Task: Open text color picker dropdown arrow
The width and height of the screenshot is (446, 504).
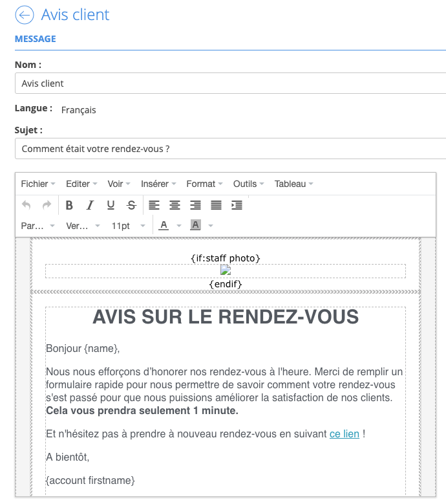Action: point(179,226)
